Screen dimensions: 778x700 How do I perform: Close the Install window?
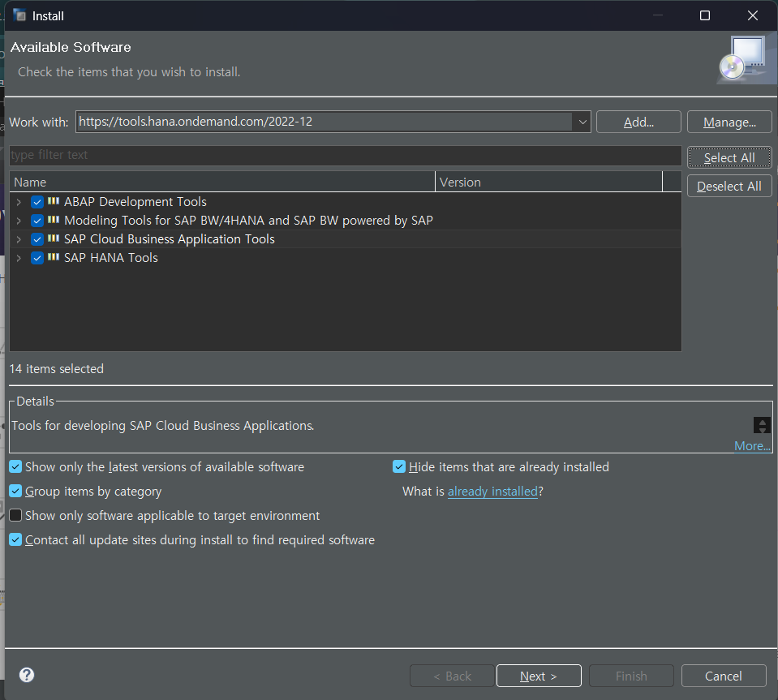tap(753, 15)
